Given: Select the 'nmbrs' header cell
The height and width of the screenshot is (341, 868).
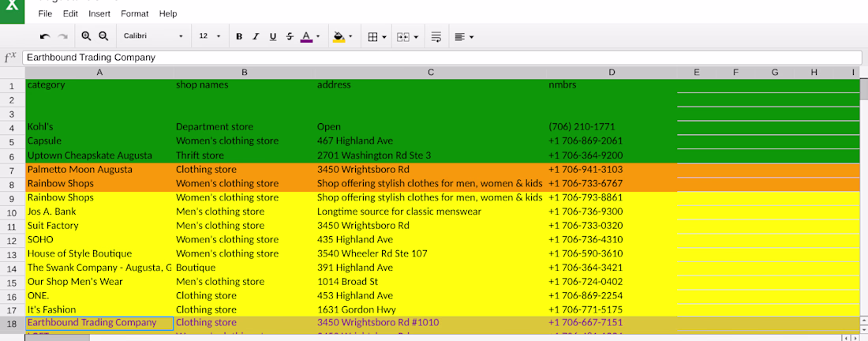Looking at the screenshot, I should (x=612, y=86).
